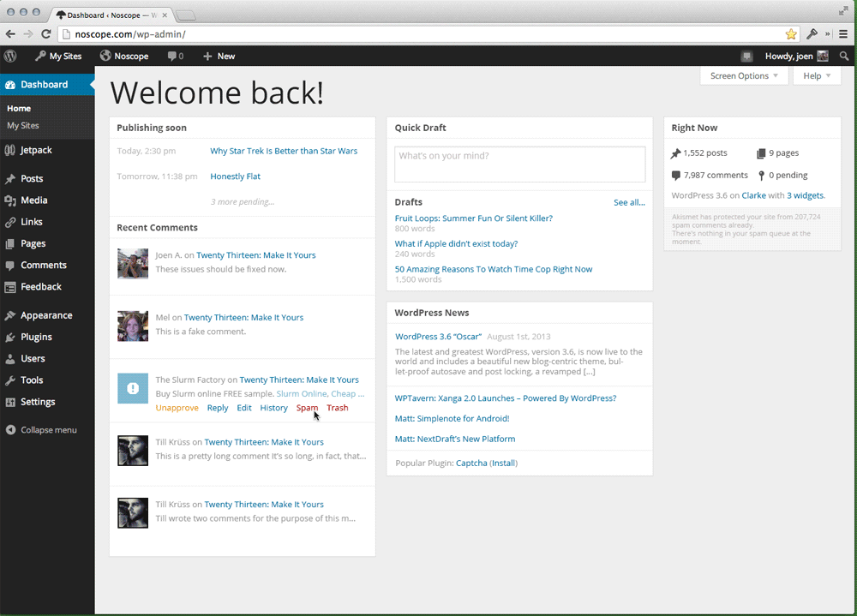Expand the Help dropdown tab
The image size is (857, 616).
(x=817, y=76)
